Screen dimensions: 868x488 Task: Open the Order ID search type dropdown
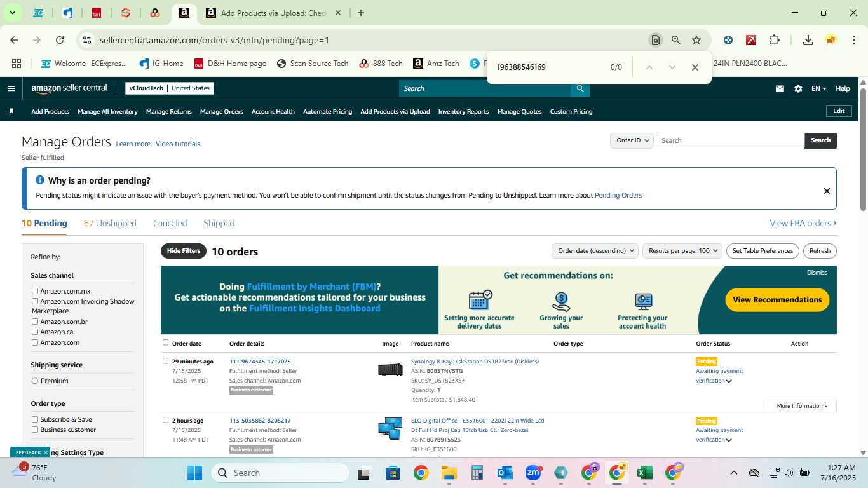point(632,140)
